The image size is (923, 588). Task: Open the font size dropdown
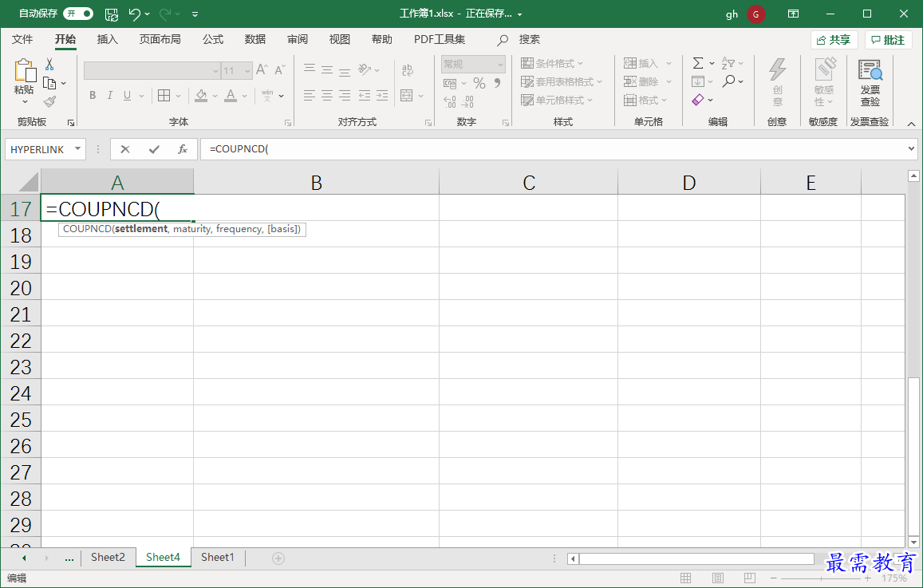(247, 71)
